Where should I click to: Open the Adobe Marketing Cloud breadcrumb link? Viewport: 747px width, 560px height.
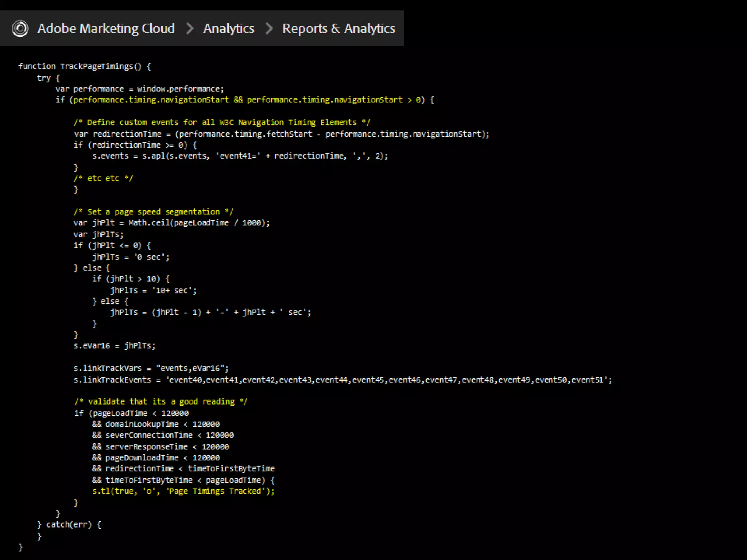click(x=106, y=28)
